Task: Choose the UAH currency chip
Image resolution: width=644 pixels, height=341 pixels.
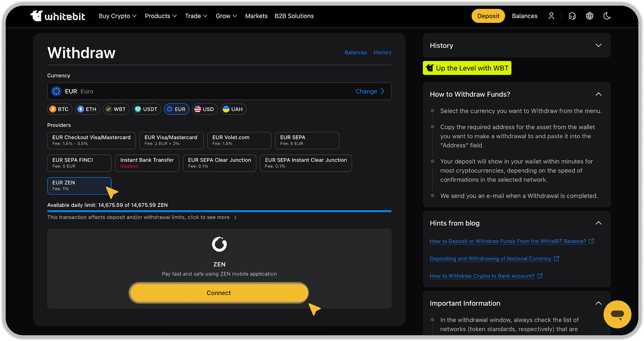Action: [233, 109]
